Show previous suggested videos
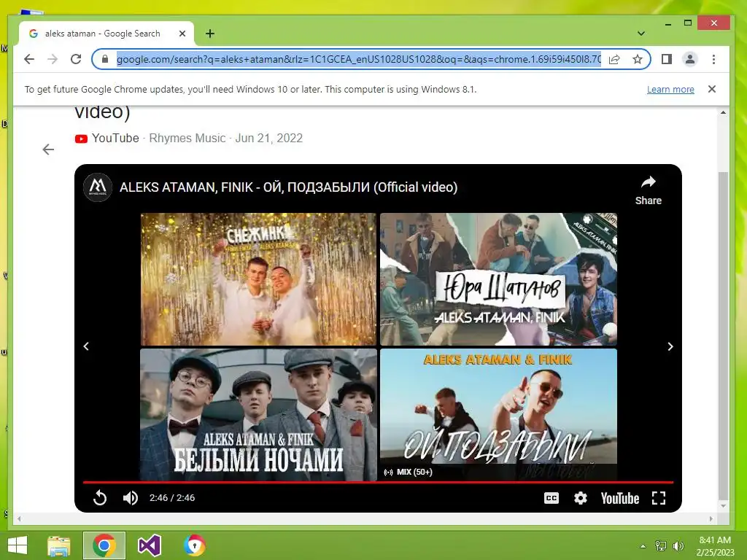Image resolution: width=747 pixels, height=560 pixels. pos(86,346)
